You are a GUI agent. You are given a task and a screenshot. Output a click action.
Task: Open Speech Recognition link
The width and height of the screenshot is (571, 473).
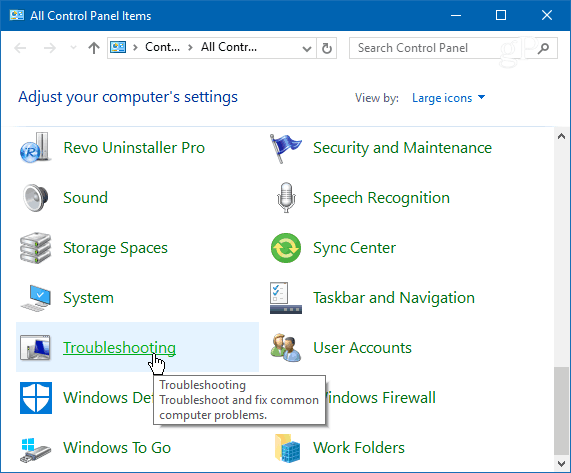coord(381,198)
